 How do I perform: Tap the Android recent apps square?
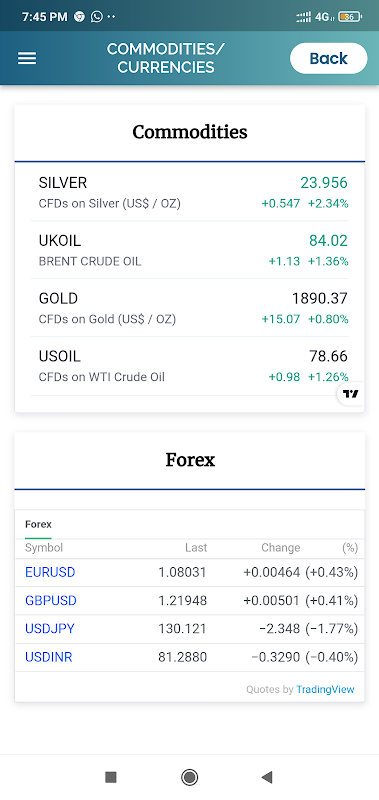click(x=111, y=777)
